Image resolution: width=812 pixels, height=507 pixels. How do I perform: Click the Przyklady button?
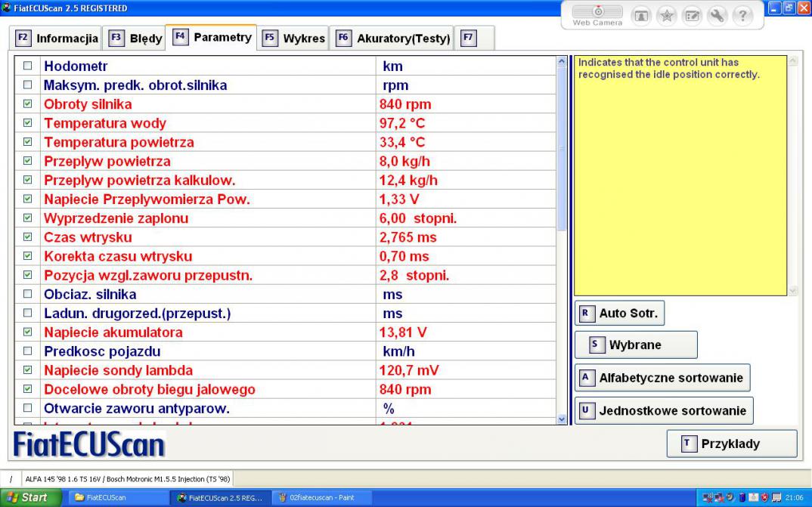732,444
